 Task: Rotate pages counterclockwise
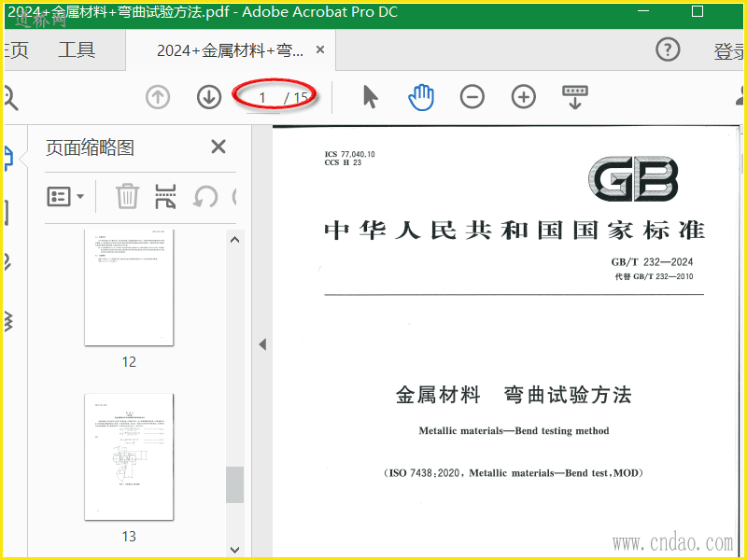tap(205, 196)
